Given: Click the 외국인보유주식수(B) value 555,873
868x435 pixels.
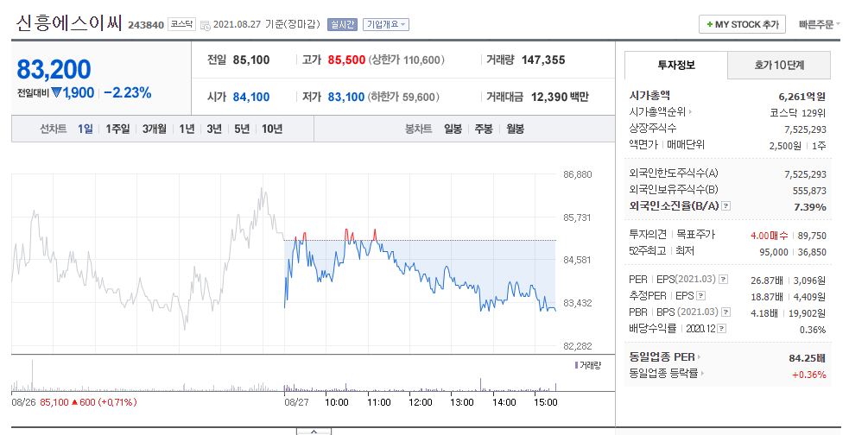Looking at the screenshot, I should (809, 191).
